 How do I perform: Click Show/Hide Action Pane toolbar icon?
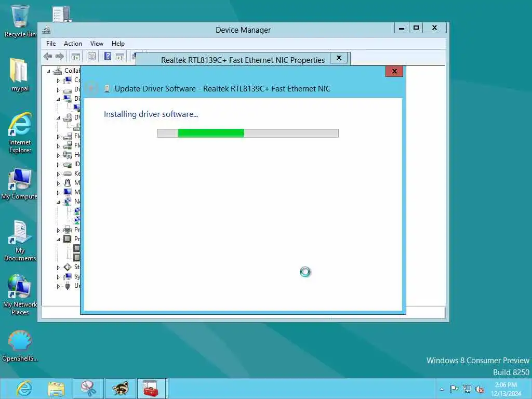click(120, 57)
